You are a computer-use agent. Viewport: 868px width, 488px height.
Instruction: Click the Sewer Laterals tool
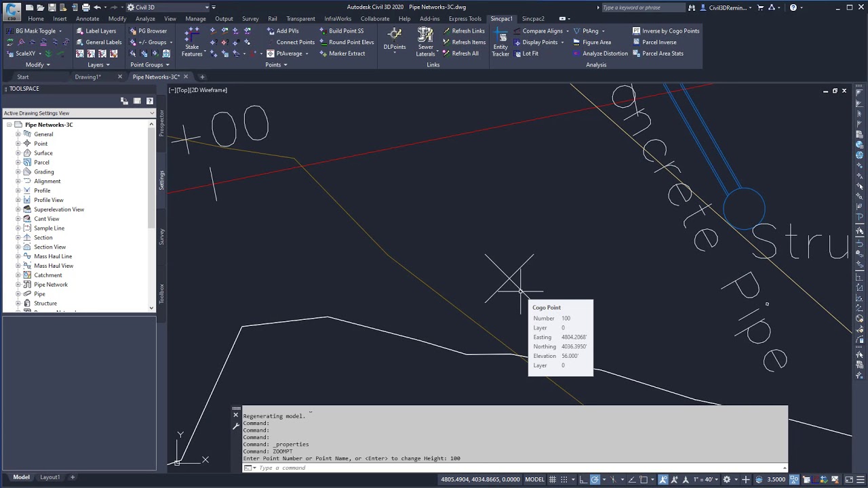425,43
